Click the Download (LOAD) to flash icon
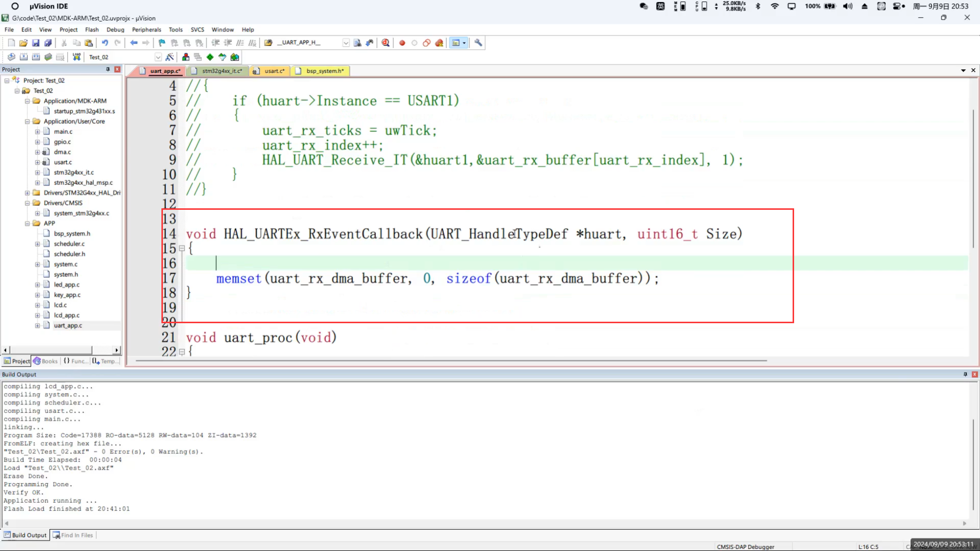The width and height of the screenshot is (980, 551). pyautogui.click(x=76, y=57)
